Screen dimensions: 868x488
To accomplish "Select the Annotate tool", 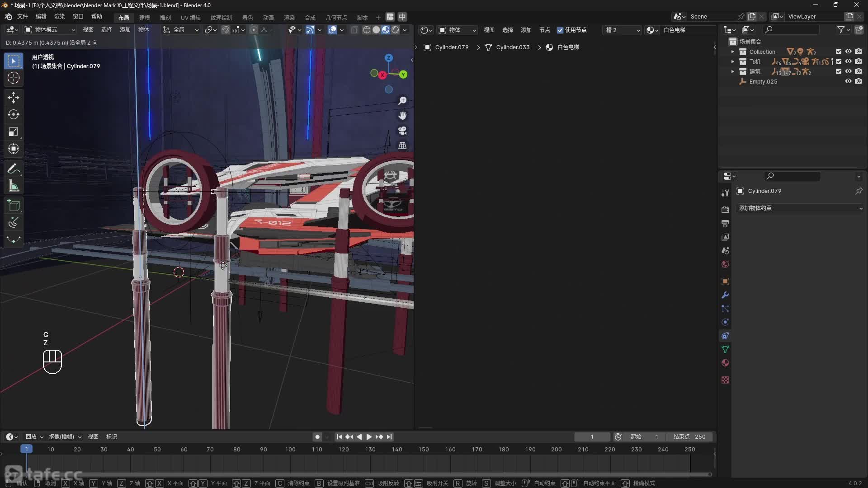I will coord(14,169).
